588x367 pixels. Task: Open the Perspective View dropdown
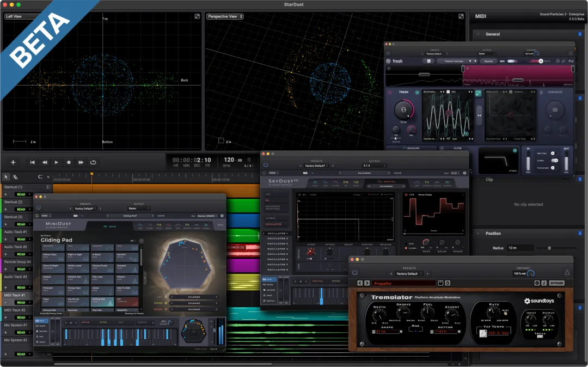pyautogui.click(x=225, y=17)
